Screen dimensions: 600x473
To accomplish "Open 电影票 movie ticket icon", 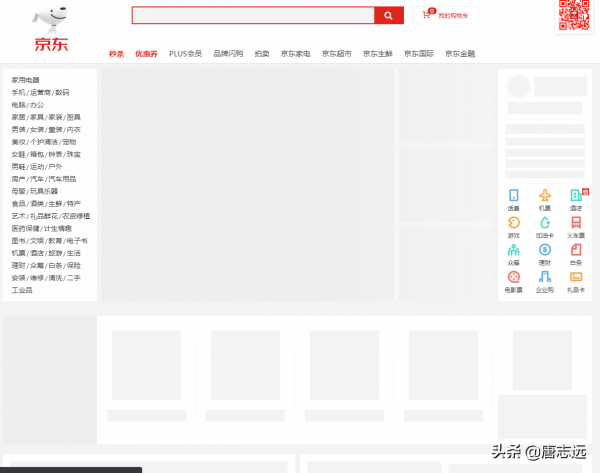I will pyautogui.click(x=514, y=277).
